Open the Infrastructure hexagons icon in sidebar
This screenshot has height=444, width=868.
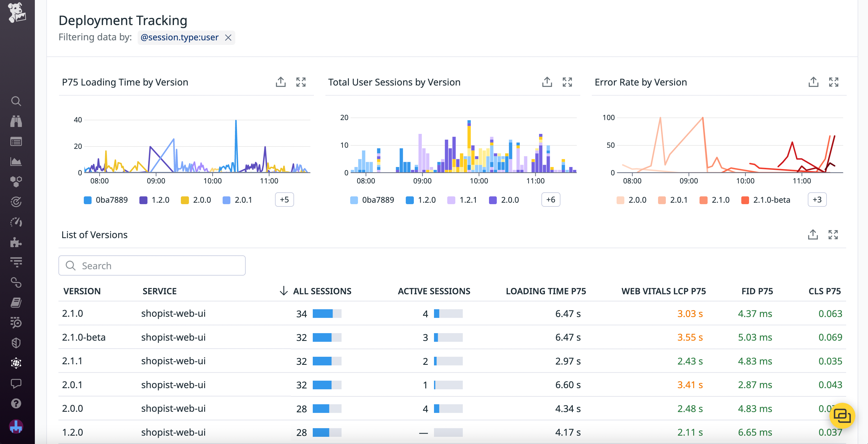coord(16,182)
